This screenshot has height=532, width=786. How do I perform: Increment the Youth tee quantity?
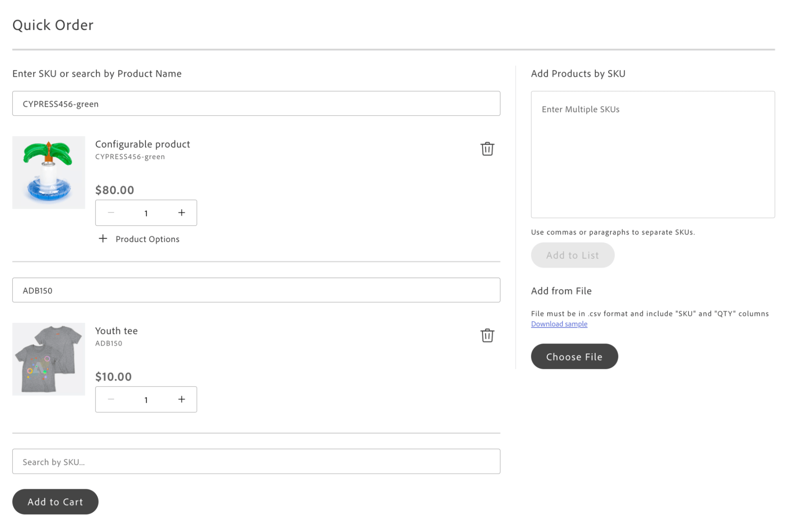click(x=181, y=399)
